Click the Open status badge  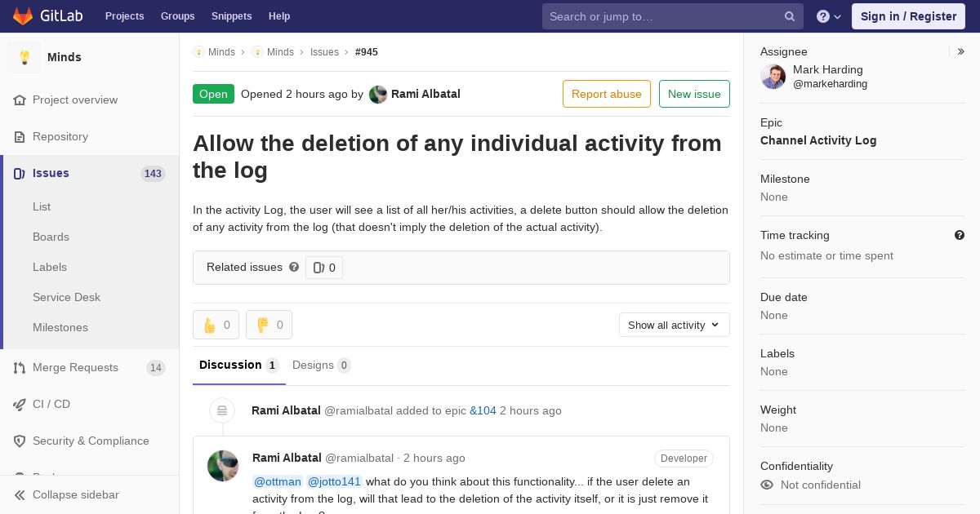[x=213, y=94]
